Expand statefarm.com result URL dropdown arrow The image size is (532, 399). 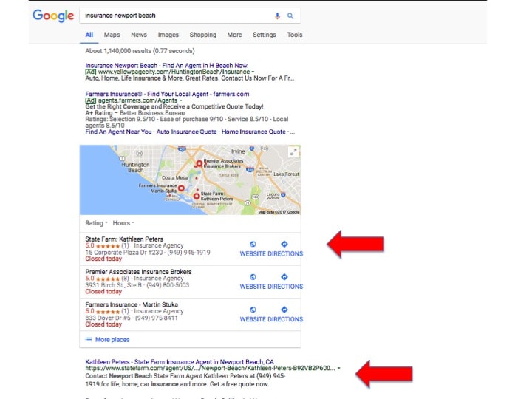[338, 368]
